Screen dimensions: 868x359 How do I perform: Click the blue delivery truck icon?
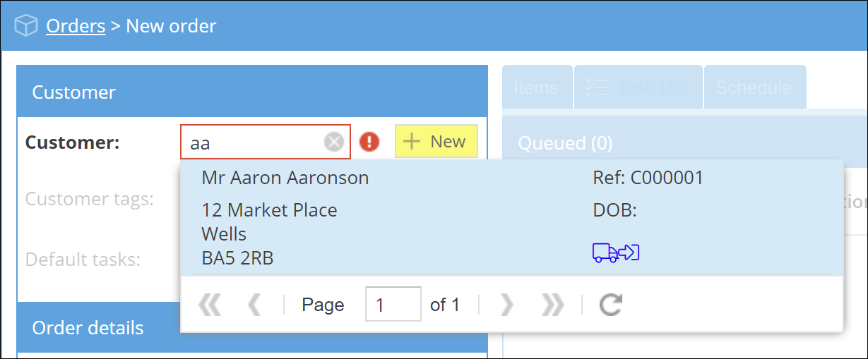click(615, 252)
